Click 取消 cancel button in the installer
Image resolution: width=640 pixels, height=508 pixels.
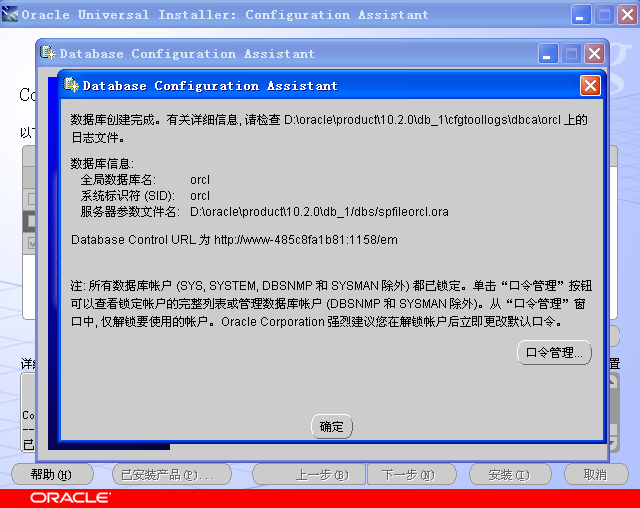point(596,475)
